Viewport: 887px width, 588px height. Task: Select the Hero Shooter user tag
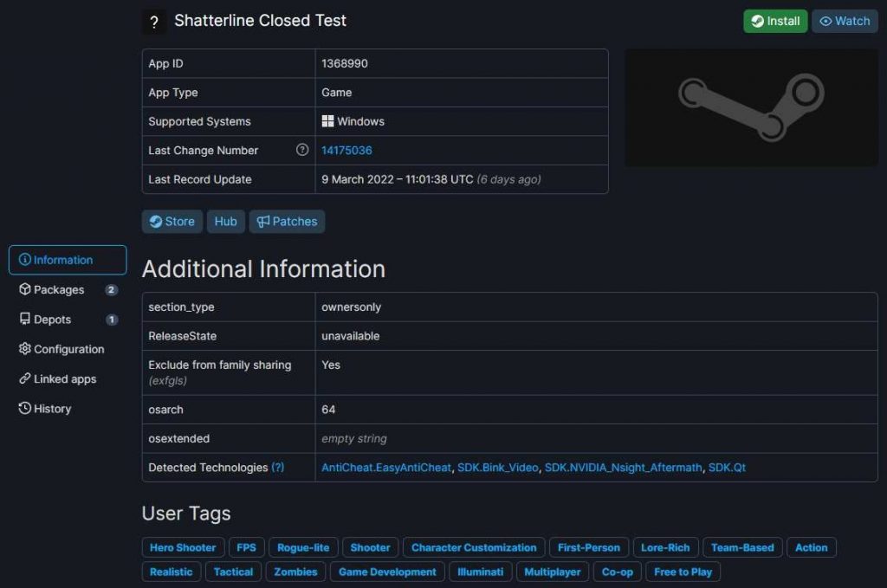pyautogui.click(x=183, y=547)
